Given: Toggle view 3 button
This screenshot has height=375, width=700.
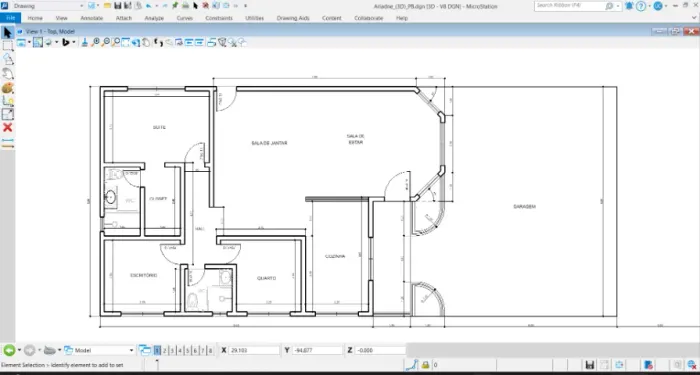Looking at the screenshot, I should tap(172, 350).
